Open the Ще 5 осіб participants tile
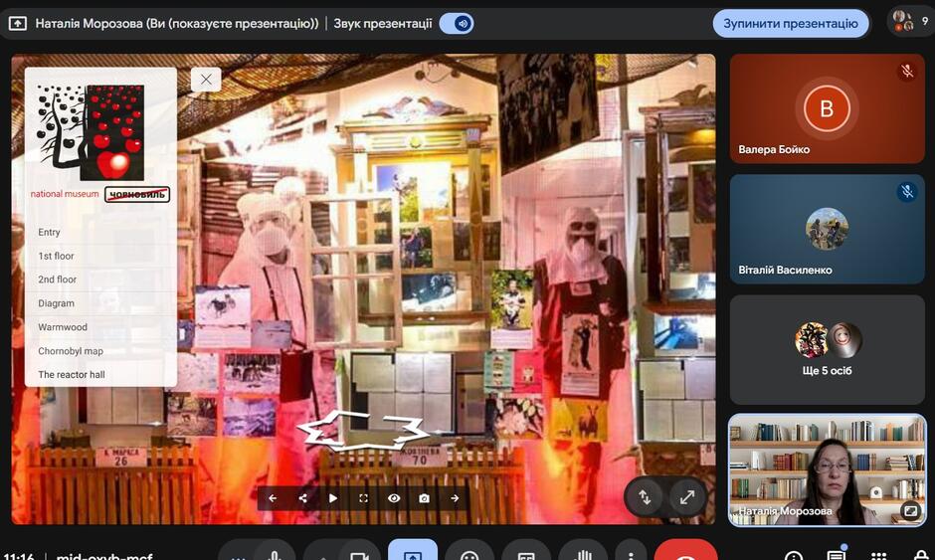 click(x=827, y=349)
